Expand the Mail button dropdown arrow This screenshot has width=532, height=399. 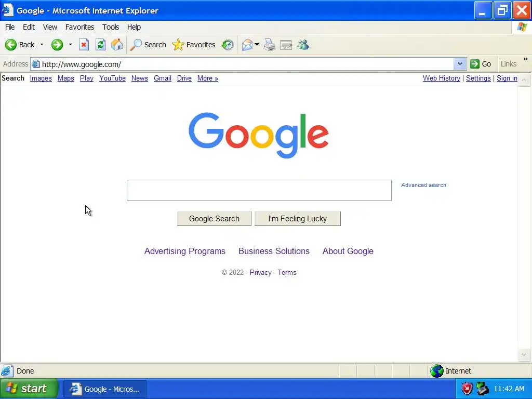(257, 45)
